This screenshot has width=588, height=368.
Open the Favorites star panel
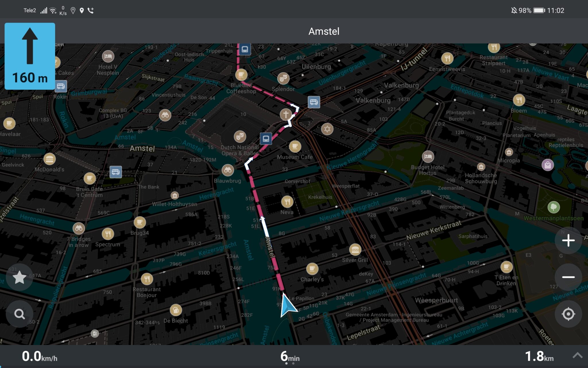point(19,277)
